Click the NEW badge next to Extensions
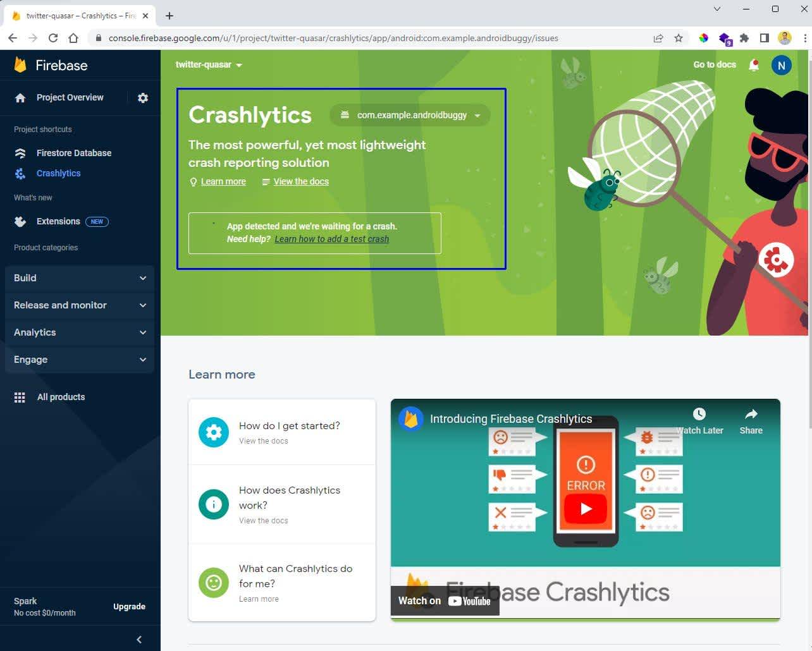This screenshot has height=651, width=812. 97,222
